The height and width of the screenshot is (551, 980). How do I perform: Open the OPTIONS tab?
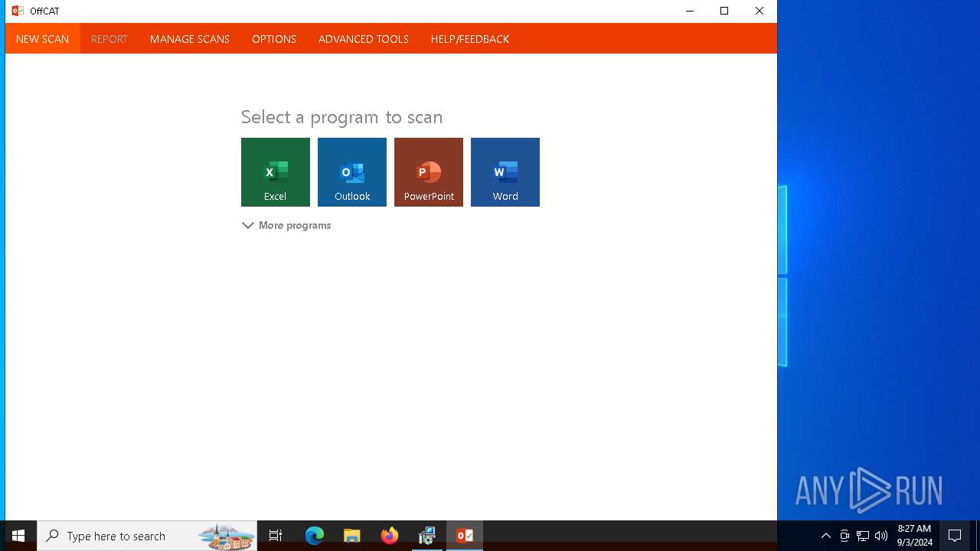tap(274, 39)
